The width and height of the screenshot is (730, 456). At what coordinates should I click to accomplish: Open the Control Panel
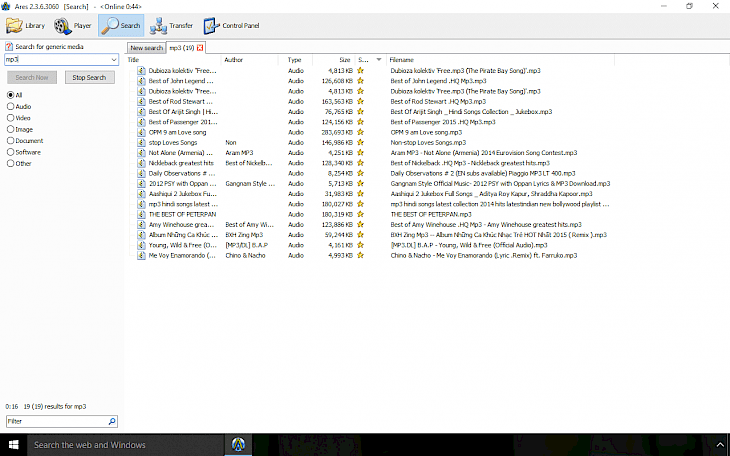point(231,26)
